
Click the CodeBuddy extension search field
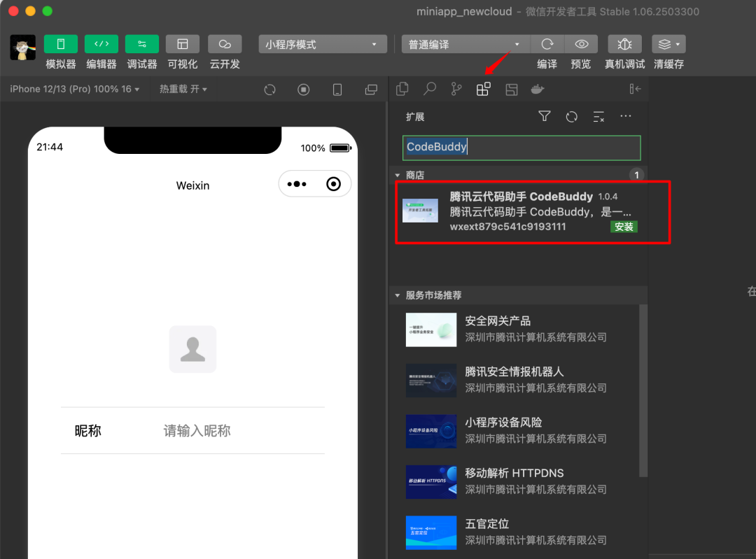[x=521, y=148]
